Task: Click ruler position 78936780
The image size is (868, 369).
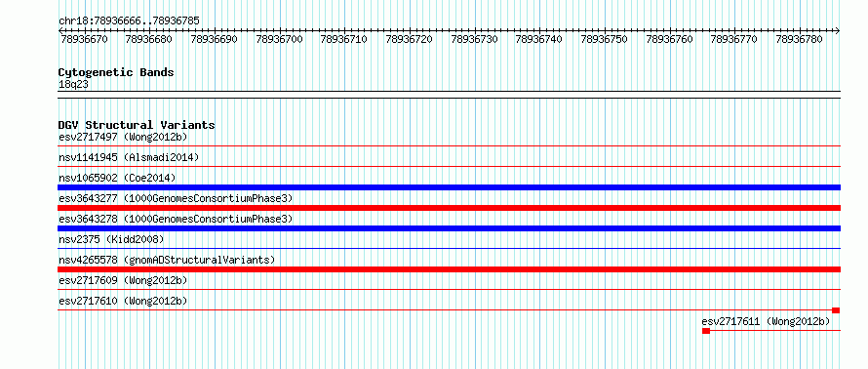Action: pos(800,39)
